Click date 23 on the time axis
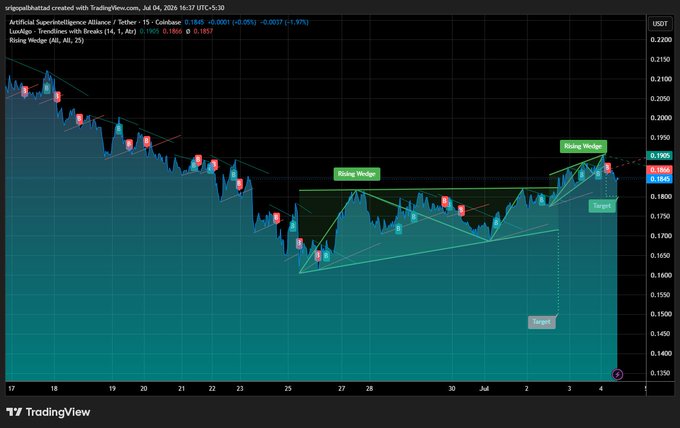Screen dimensions: 680x428 pyautogui.click(x=240, y=389)
